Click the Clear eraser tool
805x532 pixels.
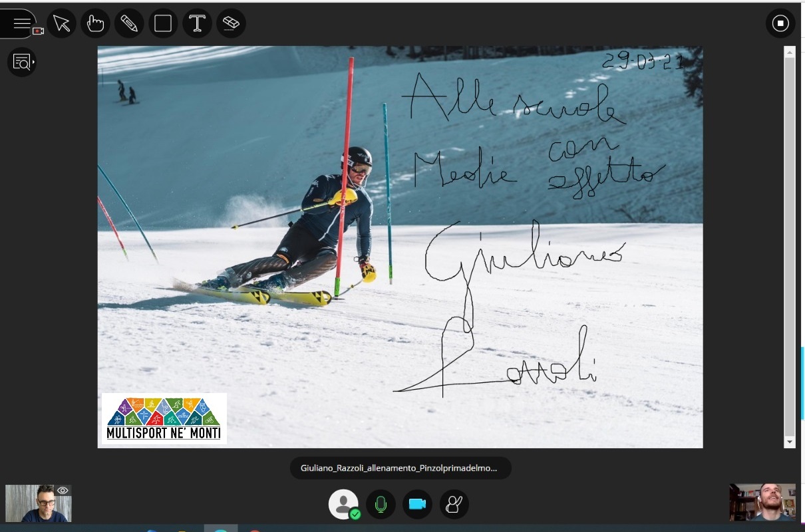[x=231, y=24]
